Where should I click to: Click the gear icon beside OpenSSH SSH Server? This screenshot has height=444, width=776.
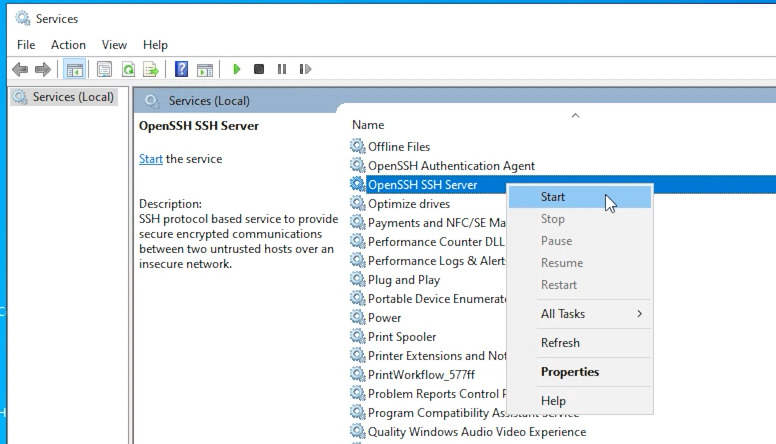(357, 184)
